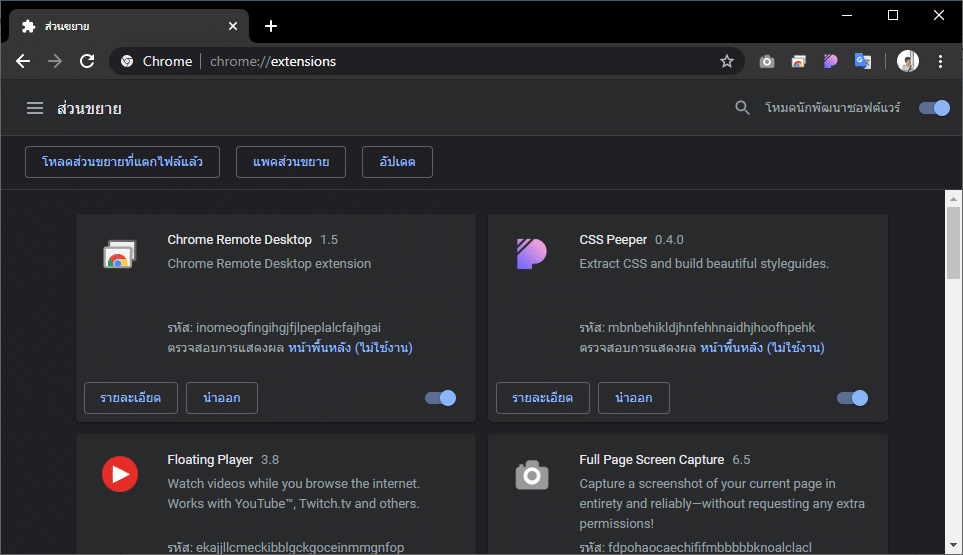Click ID text ekajjllcmeckibblgckgoceinmmgnfop
Viewport: 963px width, 555px height.
pos(300,548)
